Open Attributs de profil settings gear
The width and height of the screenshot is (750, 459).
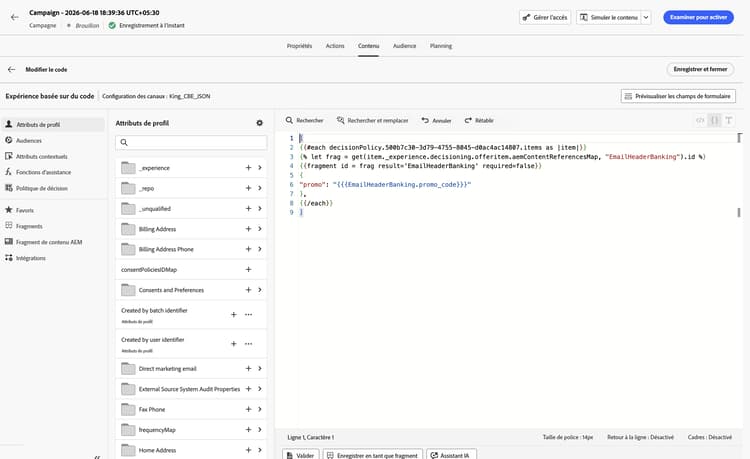click(x=259, y=123)
